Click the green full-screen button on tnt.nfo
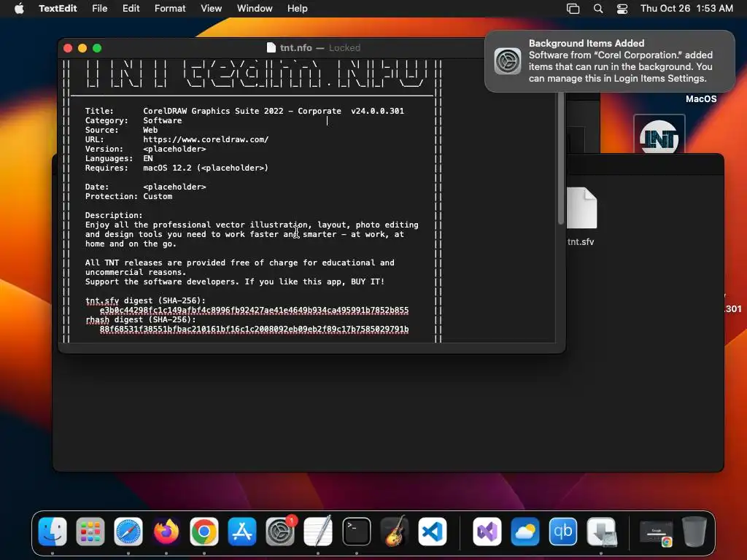 point(97,48)
